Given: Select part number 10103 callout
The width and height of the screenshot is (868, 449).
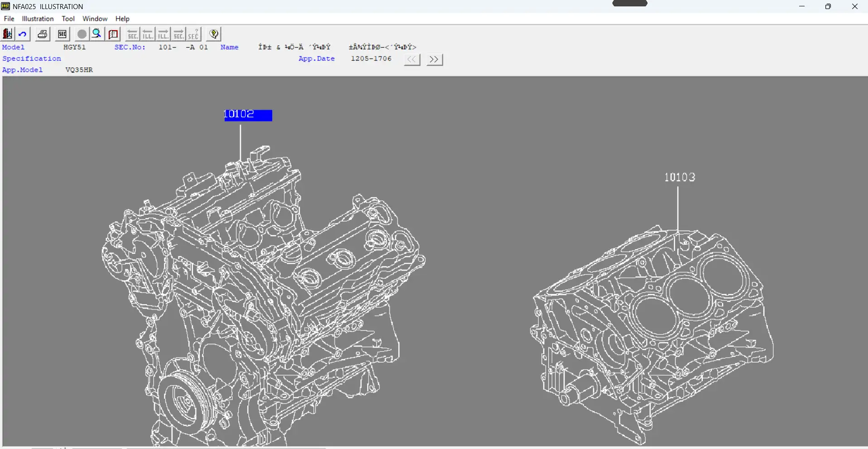Looking at the screenshot, I should tap(679, 177).
